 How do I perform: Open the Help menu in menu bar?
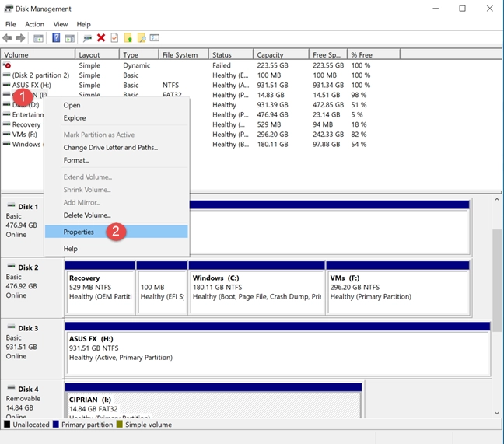[x=83, y=24]
